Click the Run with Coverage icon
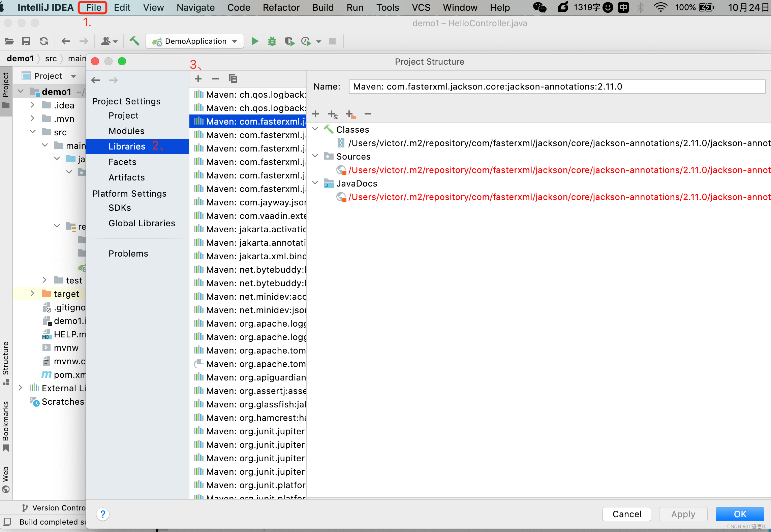 289,41
